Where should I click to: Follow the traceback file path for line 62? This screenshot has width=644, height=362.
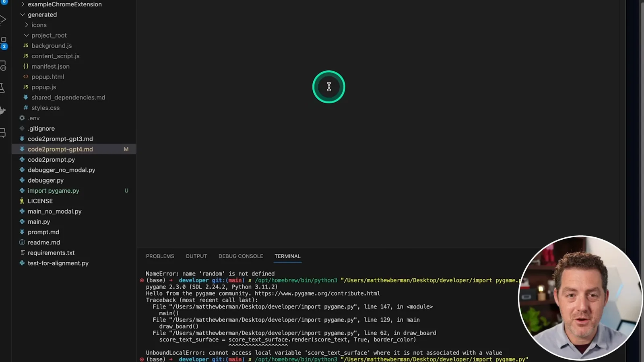click(263, 333)
